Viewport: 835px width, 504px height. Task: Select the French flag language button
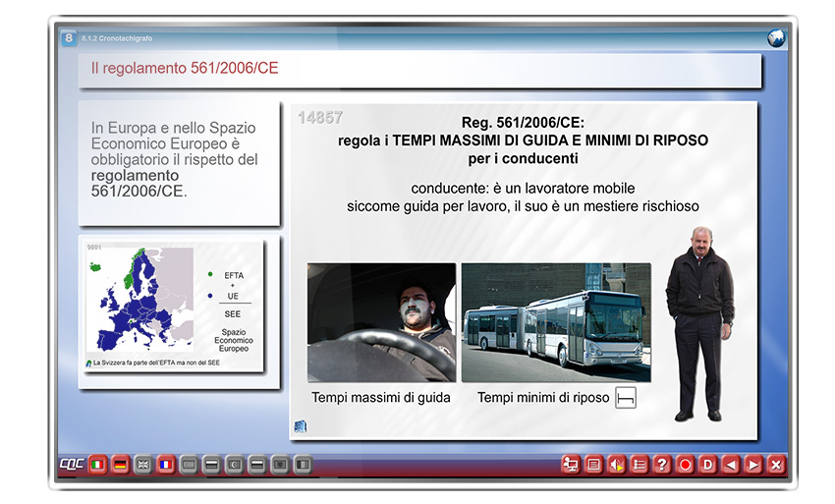[x=166, y=465]
